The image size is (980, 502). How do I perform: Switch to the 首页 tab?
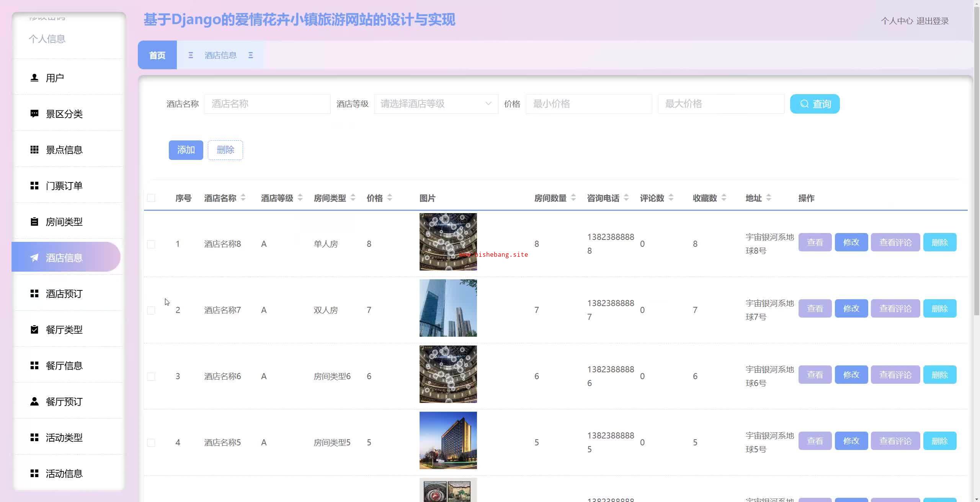click(x=157, y=55)
